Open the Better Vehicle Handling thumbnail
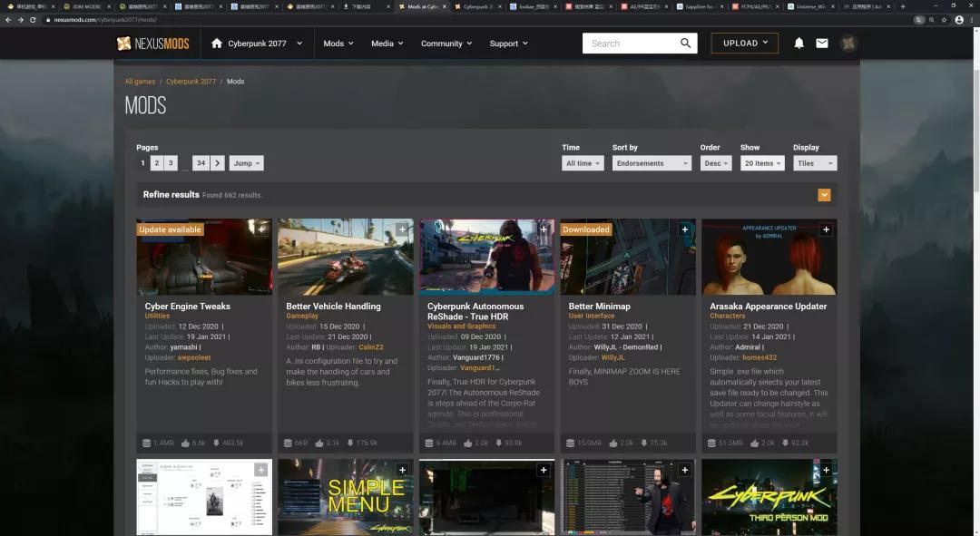The image size is (980, 536). coord(346,257)
